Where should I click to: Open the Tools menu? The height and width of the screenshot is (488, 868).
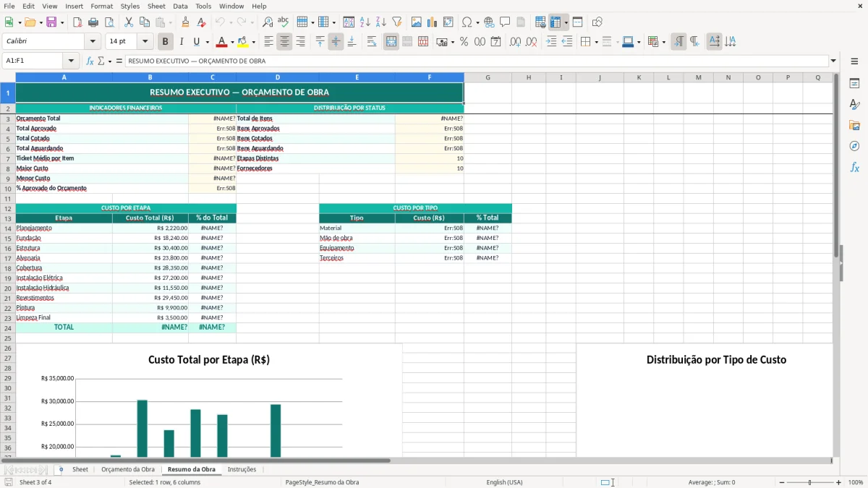click(x=203, y=6)
